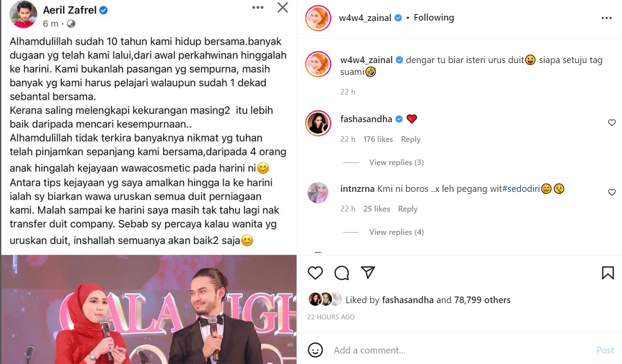This screenshot has height=364, width=622.
Task: Open fashasandha's avatar in comments
Action: click(x=318, y=123)
